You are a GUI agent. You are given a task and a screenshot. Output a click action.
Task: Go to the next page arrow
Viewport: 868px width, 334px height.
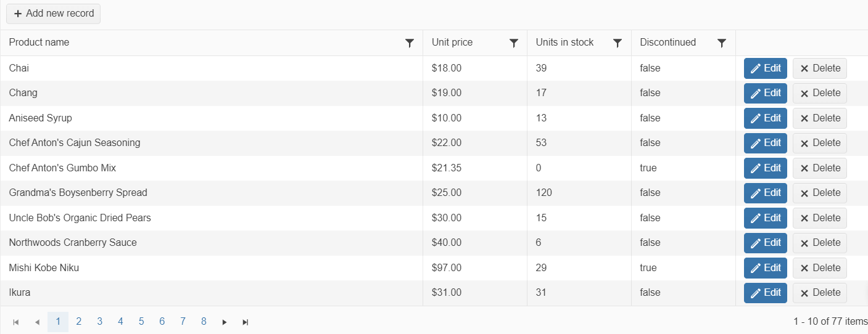225,322
